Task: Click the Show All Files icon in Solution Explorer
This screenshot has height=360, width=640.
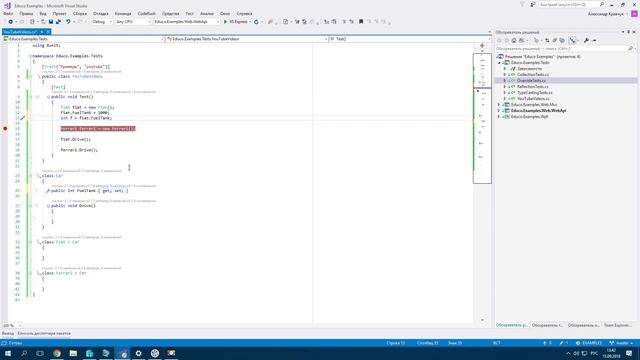Action: tap(562, 40)
